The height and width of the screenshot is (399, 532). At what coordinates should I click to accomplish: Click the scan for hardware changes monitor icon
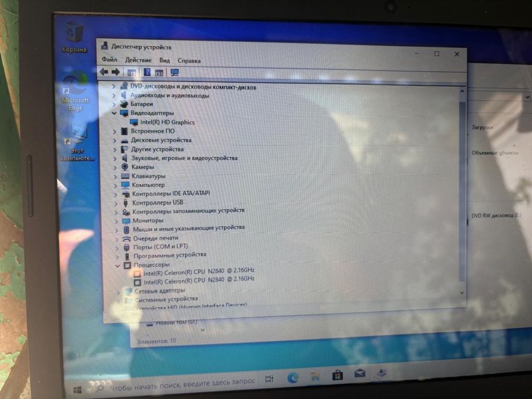point(174,72)
